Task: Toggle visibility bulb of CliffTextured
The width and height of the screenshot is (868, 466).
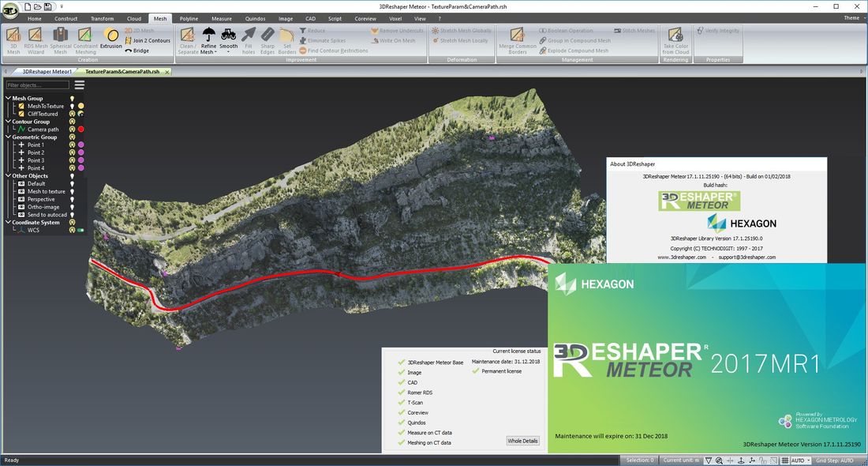Action: 72,114
